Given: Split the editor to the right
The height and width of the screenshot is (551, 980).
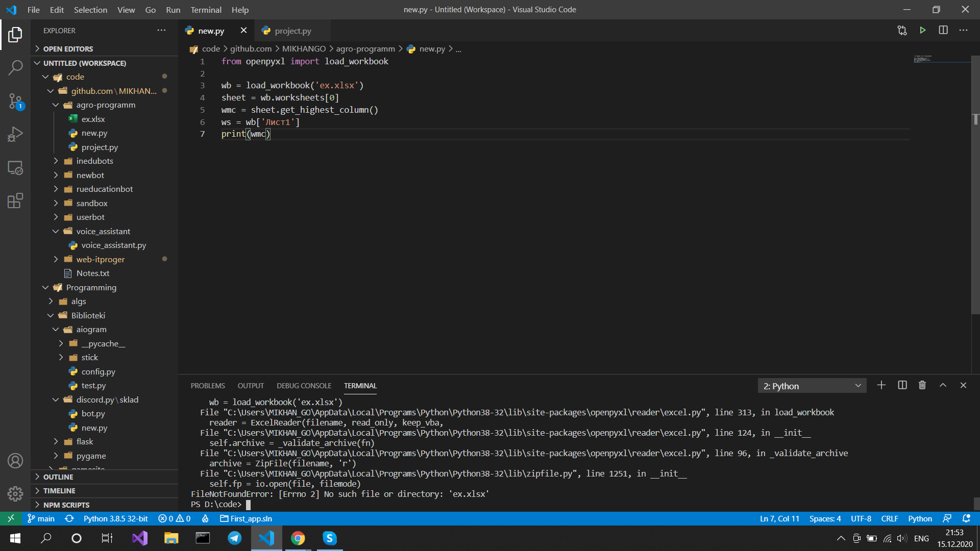Looking at the screenshot, I should pos(943,31).
